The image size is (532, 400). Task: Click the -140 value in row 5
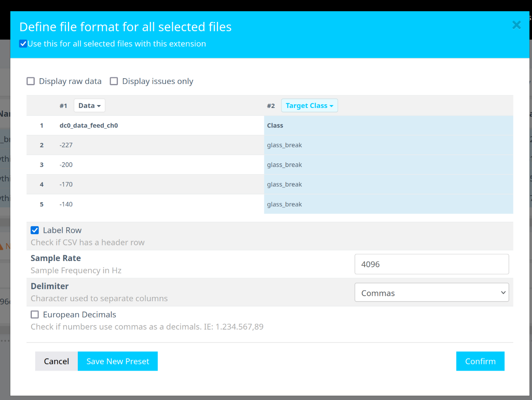pyautogui.click(x=66, y=204)
